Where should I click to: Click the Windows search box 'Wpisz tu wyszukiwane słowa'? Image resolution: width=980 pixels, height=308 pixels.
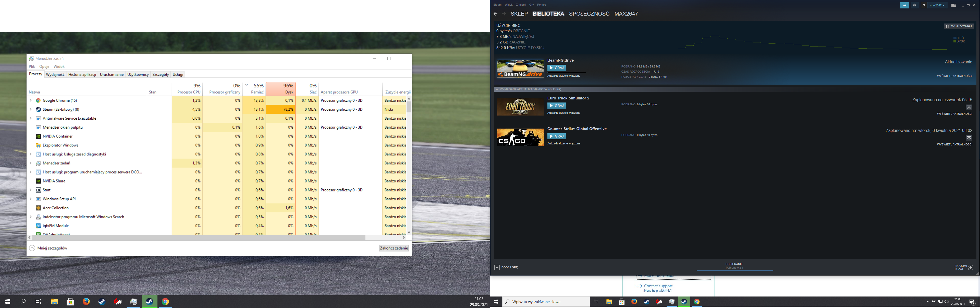[x=546, y=302]
